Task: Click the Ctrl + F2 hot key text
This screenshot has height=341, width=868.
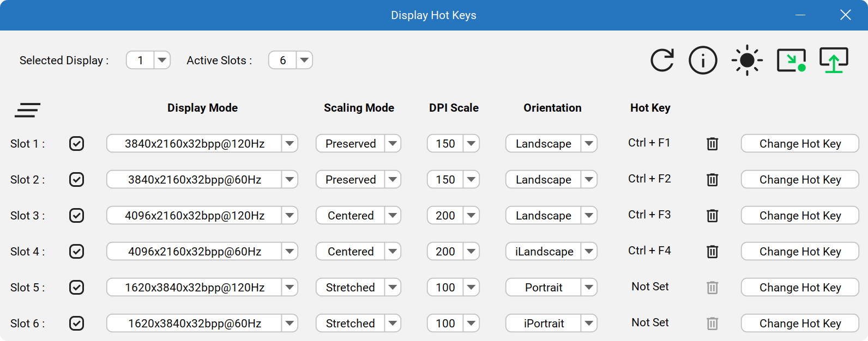Action: tap(649, 179)
